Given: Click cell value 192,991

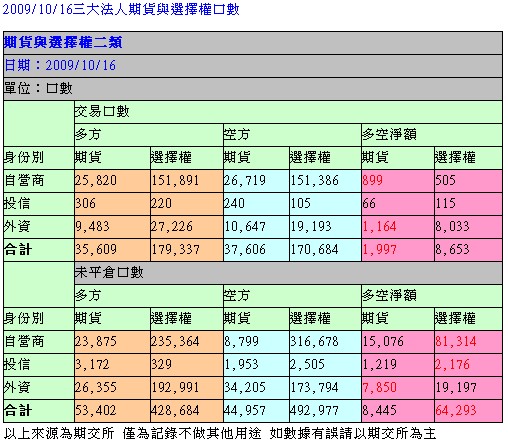Looking at the screenshot, I should (x=175, y=387).
